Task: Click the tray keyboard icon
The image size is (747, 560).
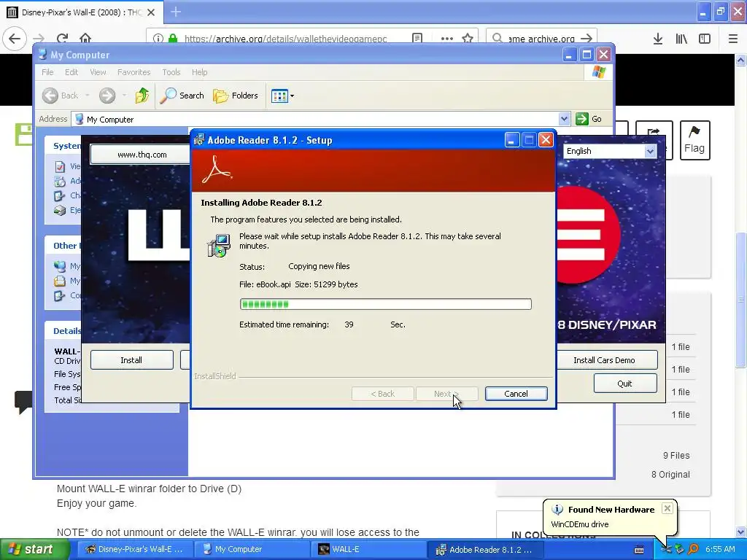Action: coord(639,550)
